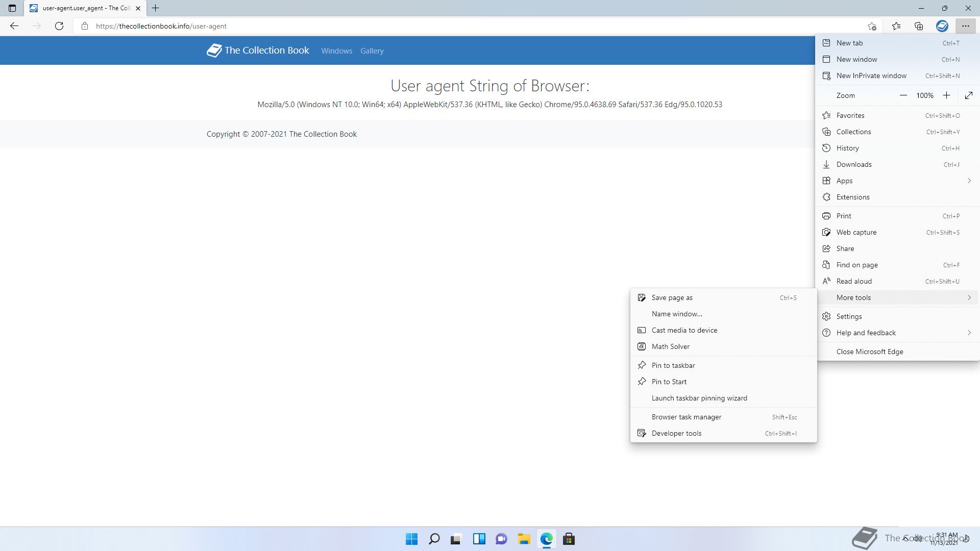
Task: Click the zoom in plus button
Action: (x=946, y=95)
